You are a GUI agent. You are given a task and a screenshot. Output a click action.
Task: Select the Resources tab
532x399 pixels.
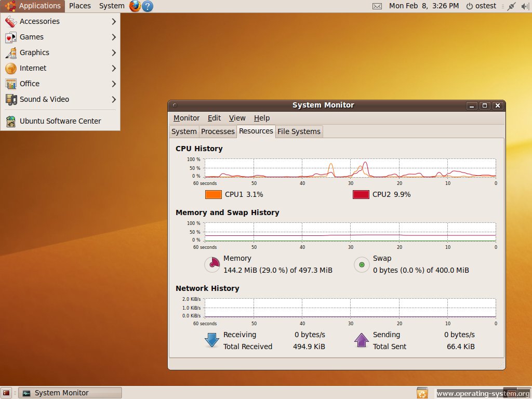[256, 131]
